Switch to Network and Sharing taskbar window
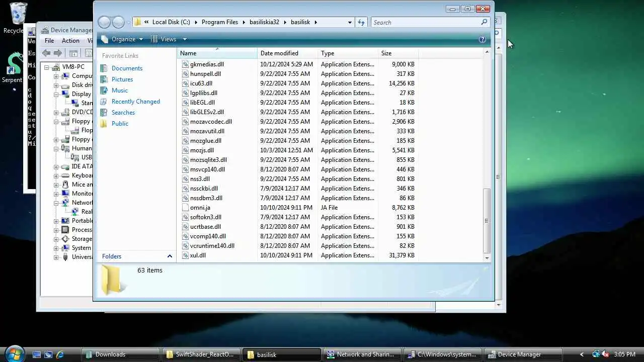 click(x=362, y=354)
